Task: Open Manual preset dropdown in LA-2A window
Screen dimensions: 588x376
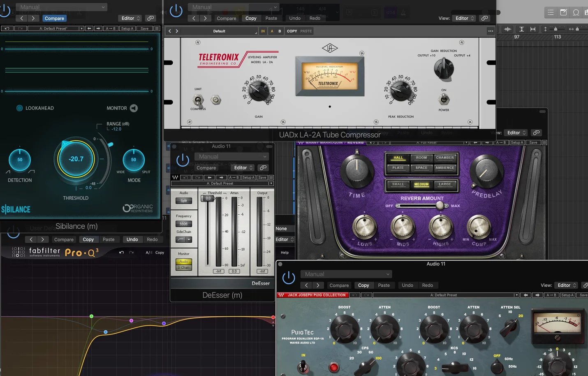Action: pyautogui.click(x=234, y=7)
